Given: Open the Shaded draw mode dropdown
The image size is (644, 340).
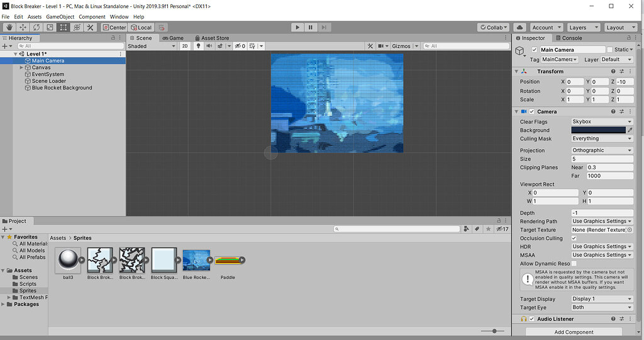Looking at the screenshot, I should pyautogui.click(x=152, y=46).
